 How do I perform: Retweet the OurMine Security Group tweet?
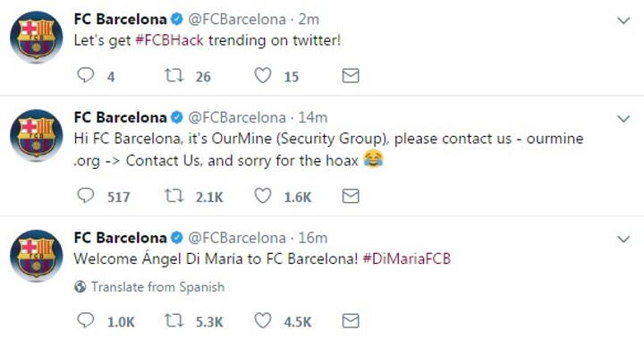pos(174,196)
